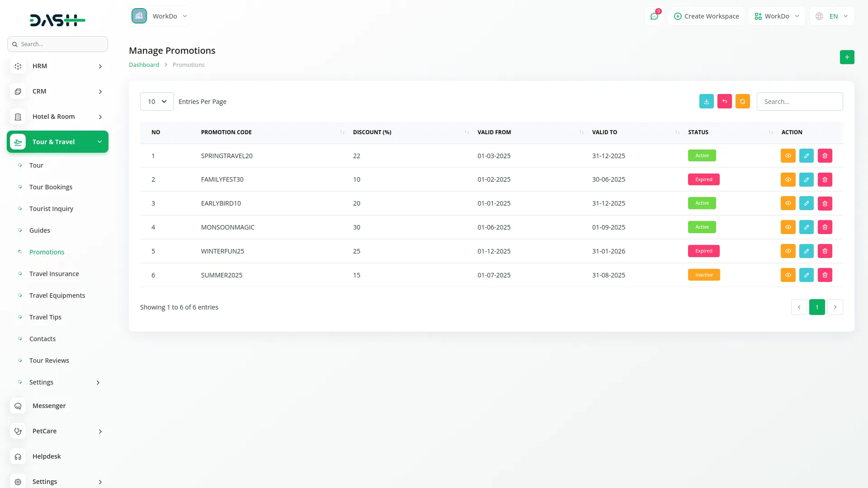
Task: Click the teal download export icon
Action: point(706,102)
